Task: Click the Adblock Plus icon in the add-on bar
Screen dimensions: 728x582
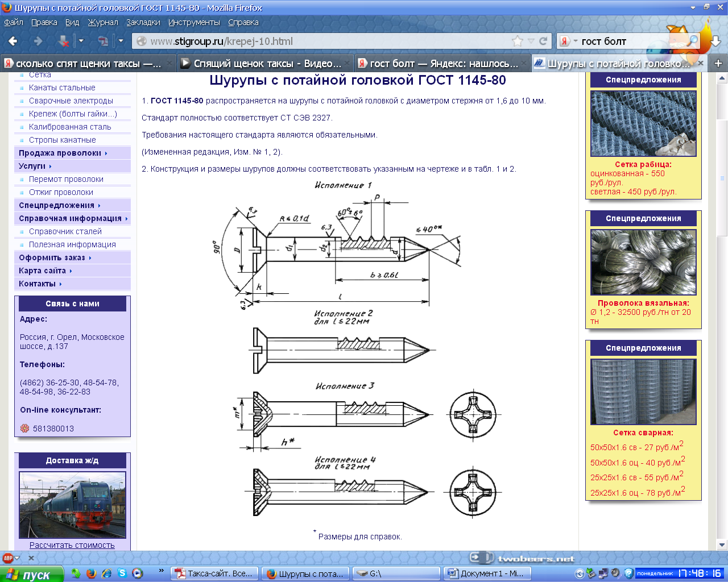Action: pos(8,558)
